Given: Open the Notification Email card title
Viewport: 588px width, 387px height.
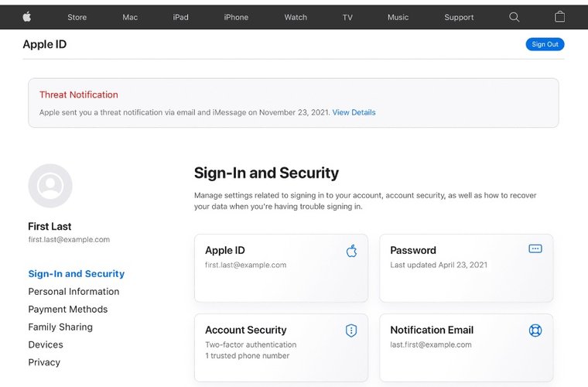Looking at the screenshot, I should (x=432, y=330).
